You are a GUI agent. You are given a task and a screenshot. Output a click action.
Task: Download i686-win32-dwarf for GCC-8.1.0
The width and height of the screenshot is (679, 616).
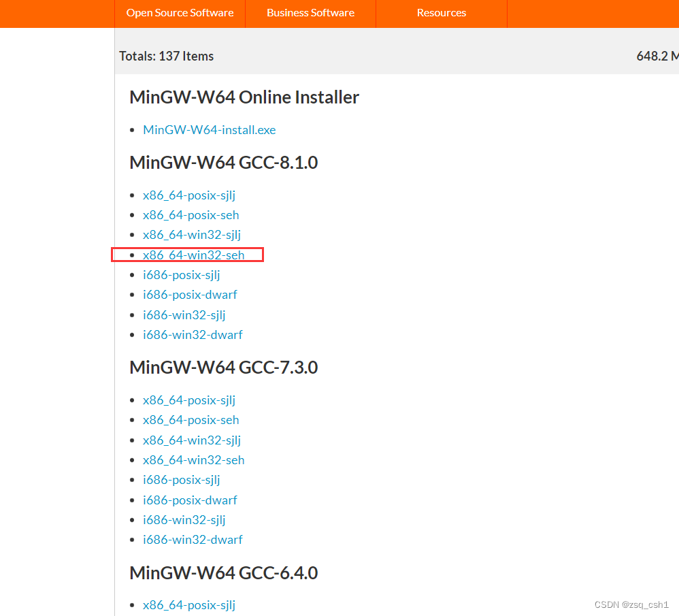pyautogui.click(x=193, y=334)
